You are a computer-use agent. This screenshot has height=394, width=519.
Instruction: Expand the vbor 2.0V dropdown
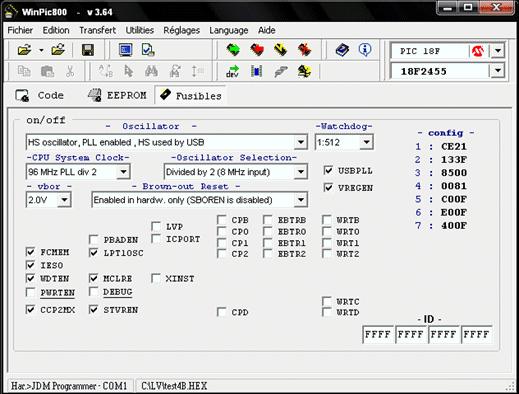(x=64, y=200)
